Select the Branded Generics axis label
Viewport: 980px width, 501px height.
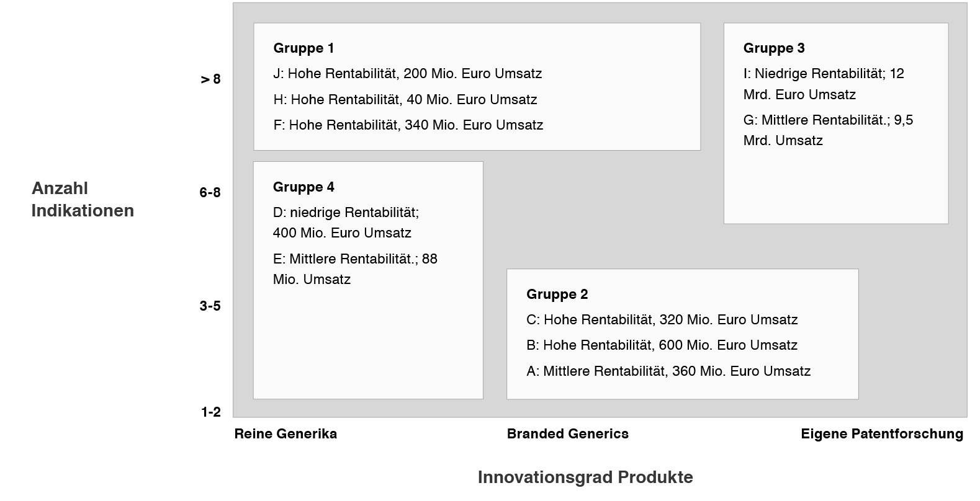pos(567,434)
